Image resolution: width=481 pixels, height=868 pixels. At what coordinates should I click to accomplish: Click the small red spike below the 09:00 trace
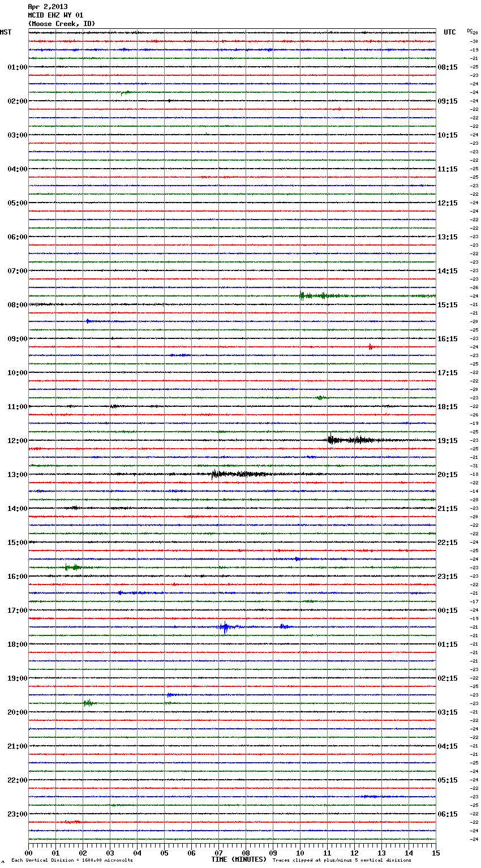coord(371,346)
